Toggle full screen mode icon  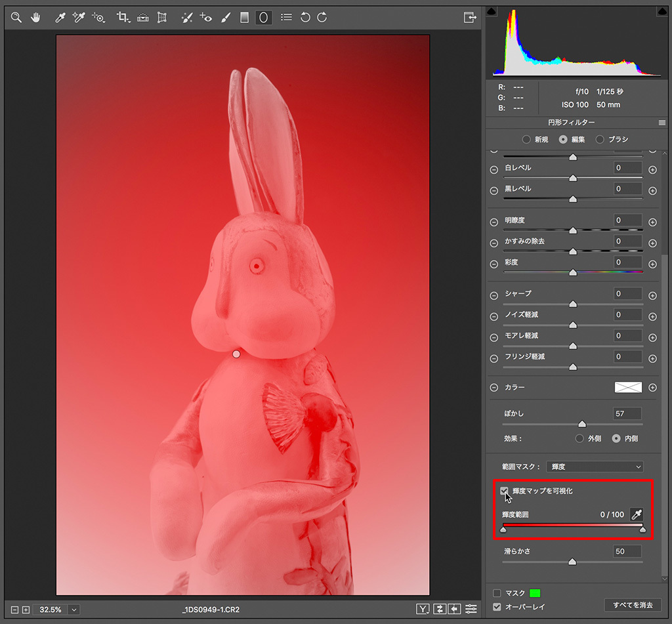[x=470, y=18]
